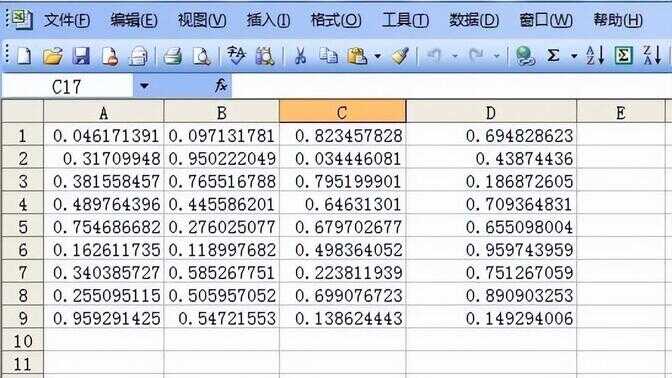Select cell containing 0.709364831

(x=491, y=204)
